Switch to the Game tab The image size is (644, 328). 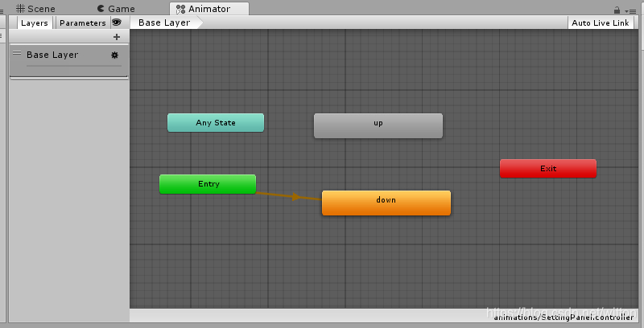116,9
